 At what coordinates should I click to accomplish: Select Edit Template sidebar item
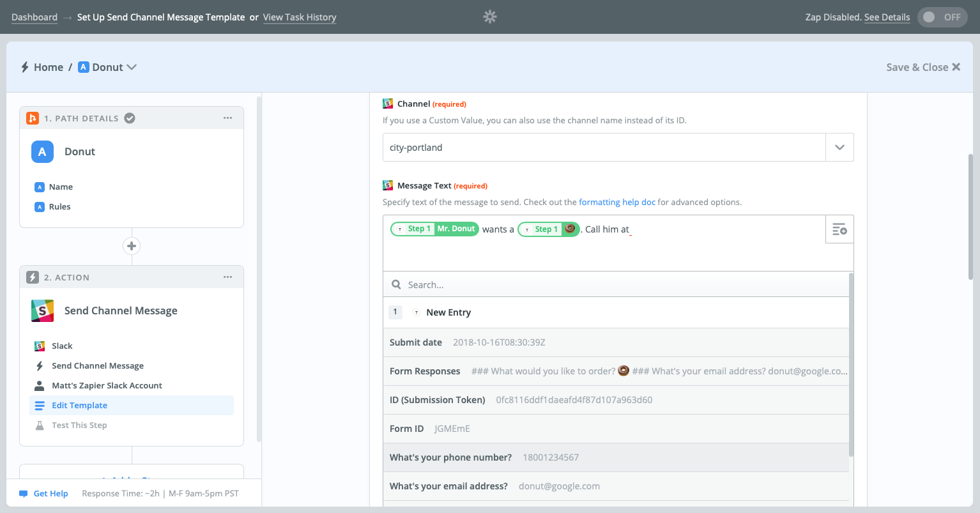pyautogui.click(x=132, y=406)
